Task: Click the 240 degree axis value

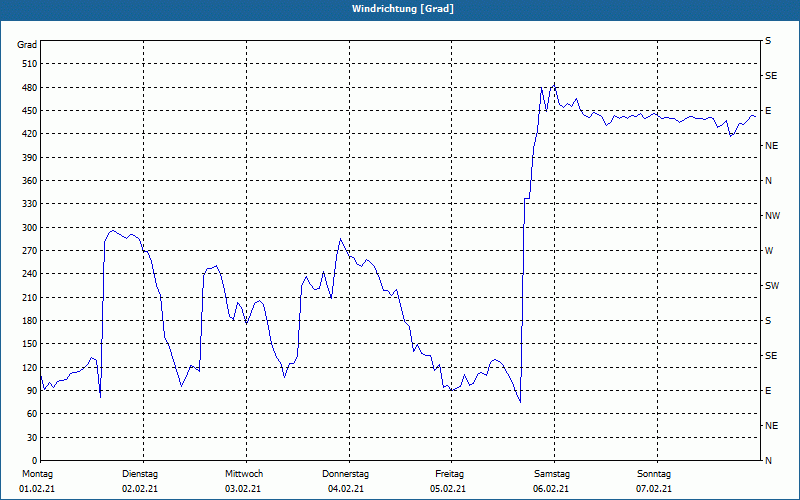Action: (x=30, y=274)
